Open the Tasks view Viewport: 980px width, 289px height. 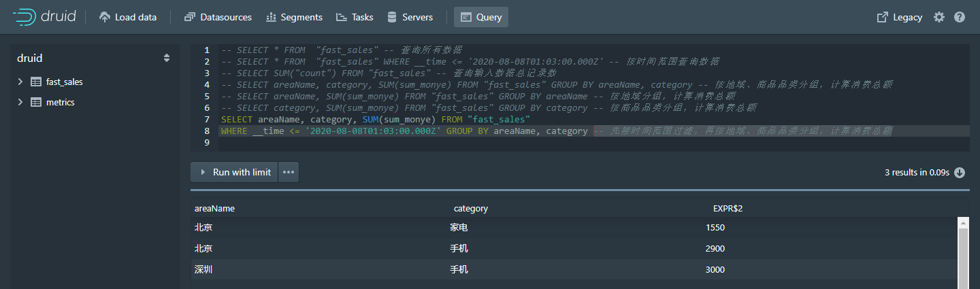[x=355, y=17]
